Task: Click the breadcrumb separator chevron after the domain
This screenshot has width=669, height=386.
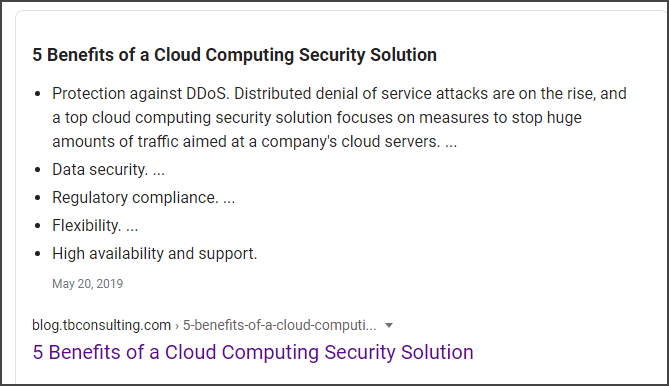Action: coord(177,326)
